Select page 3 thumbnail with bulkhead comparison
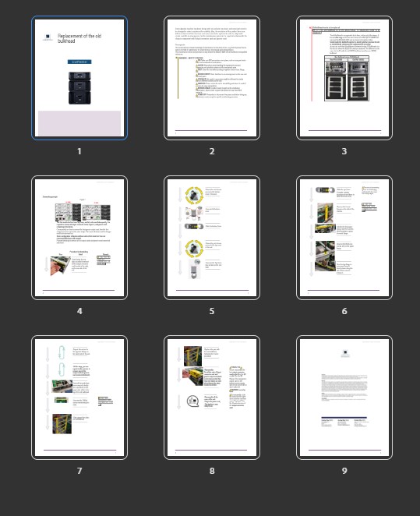 [344, 78]
